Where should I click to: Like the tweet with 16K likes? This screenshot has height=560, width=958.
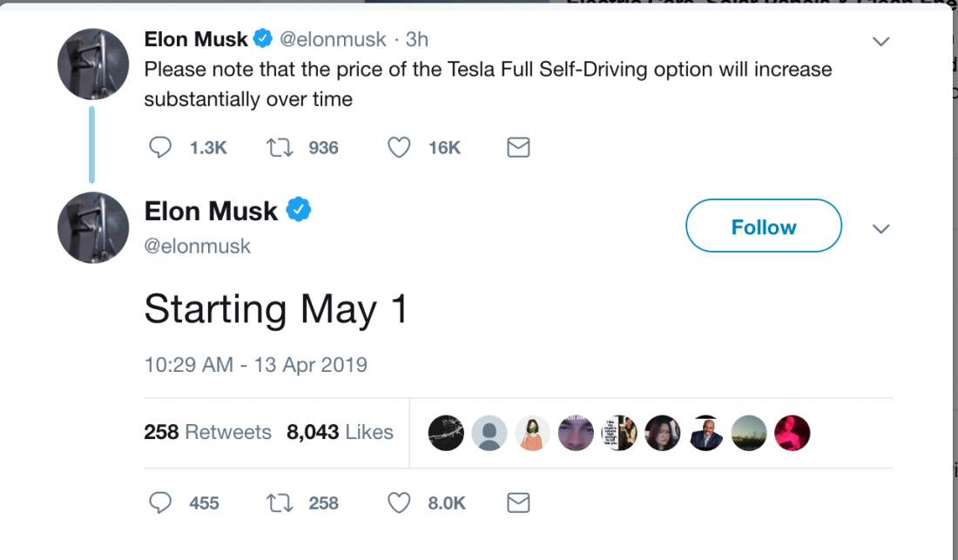pos(399,148)
